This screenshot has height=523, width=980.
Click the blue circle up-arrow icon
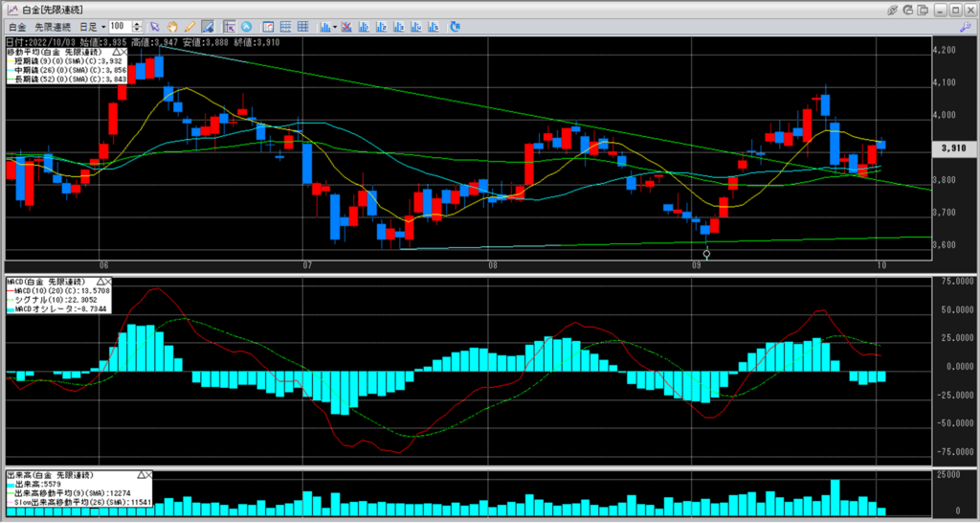[x=247, y=27]
